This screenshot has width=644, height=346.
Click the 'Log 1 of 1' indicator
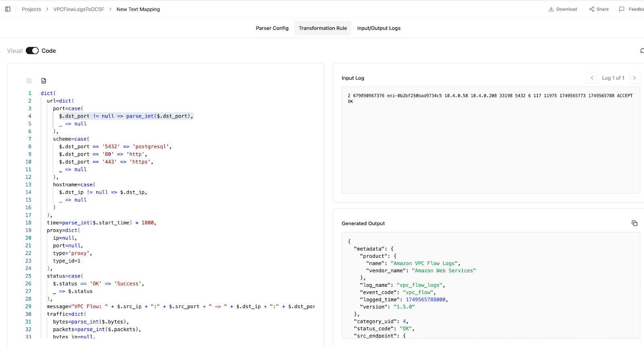(613, 78)
